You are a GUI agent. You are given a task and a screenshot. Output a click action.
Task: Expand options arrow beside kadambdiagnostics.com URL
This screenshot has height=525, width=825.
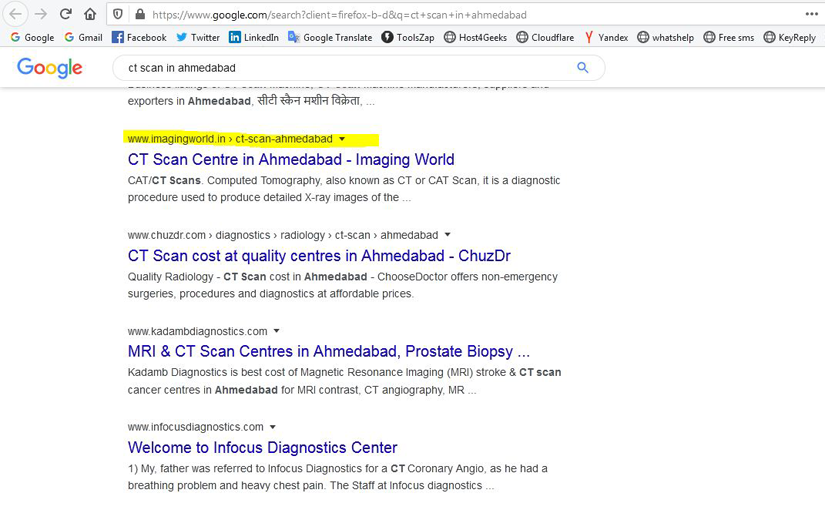pos(276,331)
